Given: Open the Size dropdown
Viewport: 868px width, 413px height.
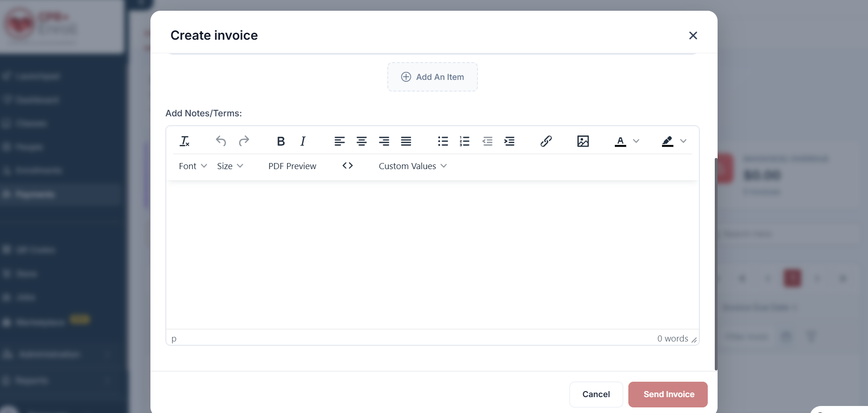Looking at the screenshot, I should [230, 166].
